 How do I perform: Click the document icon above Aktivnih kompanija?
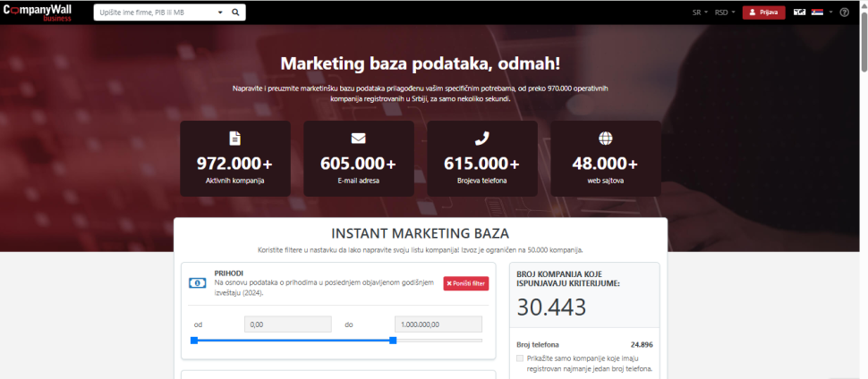(235, 138)
